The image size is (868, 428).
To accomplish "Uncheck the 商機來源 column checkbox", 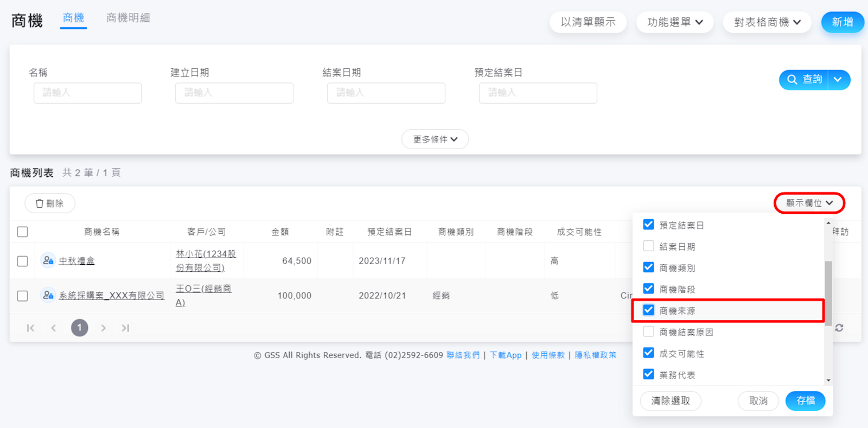I will (x=648, y=310).
